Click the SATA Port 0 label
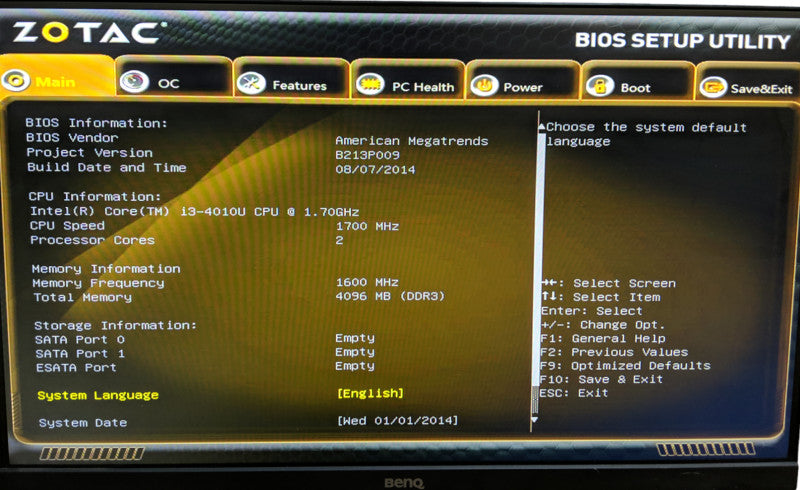Image resolution: width=800 pixels, height=490 pixels. click(x=80, y=340)
